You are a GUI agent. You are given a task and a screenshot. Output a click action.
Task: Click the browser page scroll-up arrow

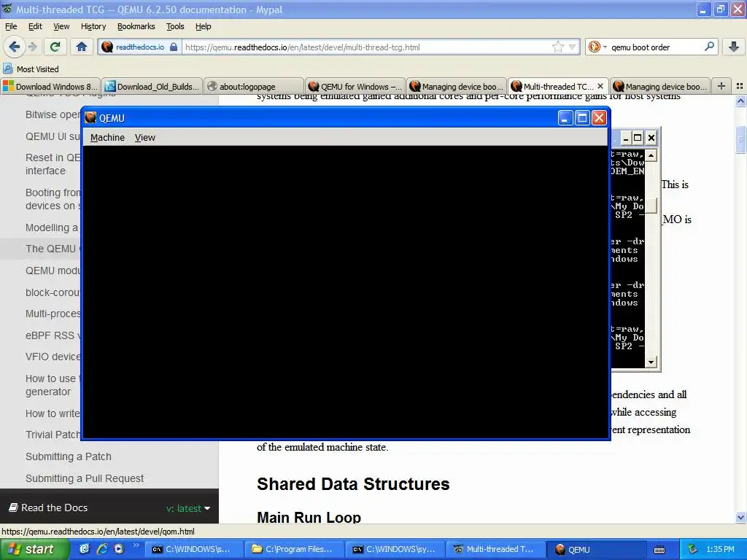tap(740, 101)
